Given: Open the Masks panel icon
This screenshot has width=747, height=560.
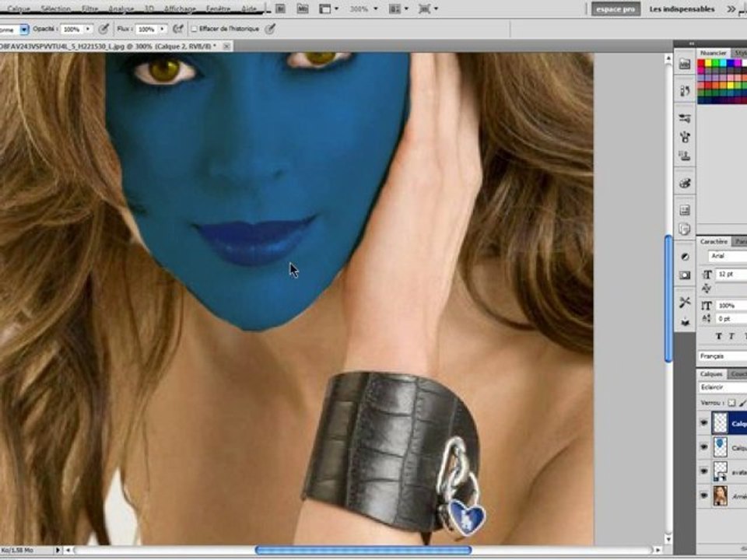Looking at the screenshot, I should pos(685,275).
